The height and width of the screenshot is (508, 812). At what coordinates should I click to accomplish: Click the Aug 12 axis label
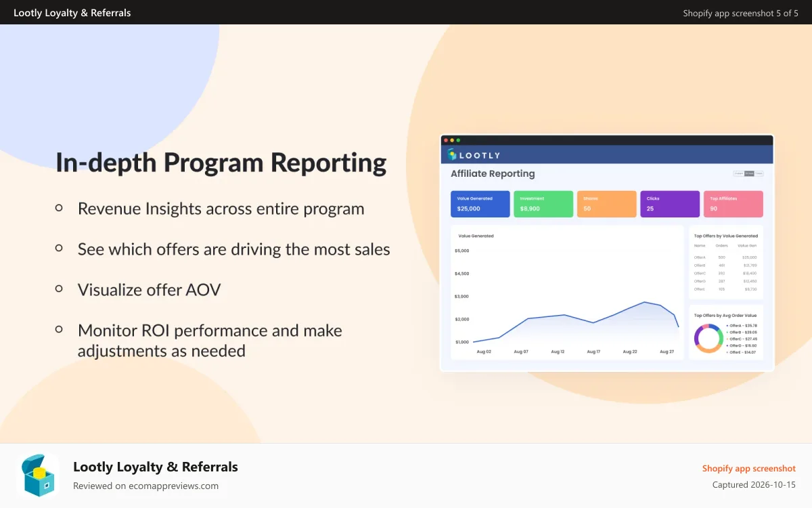tap(558, 352)
